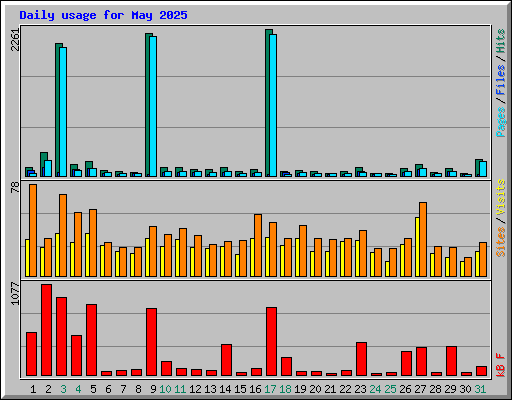The width and height of the screenshot is (512, 400).
Task: Select day 7 on the x-axis
Action: [x=123, y=389]
